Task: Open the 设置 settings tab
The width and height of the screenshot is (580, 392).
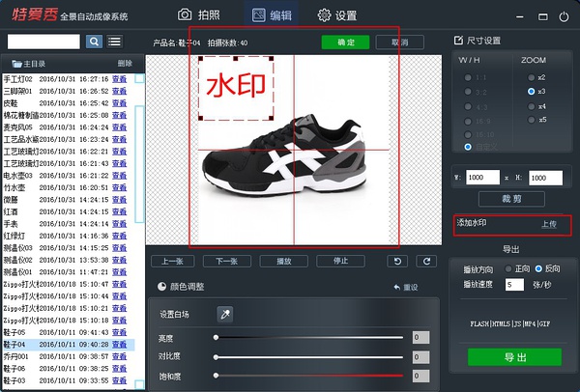Action: (337, 15)
